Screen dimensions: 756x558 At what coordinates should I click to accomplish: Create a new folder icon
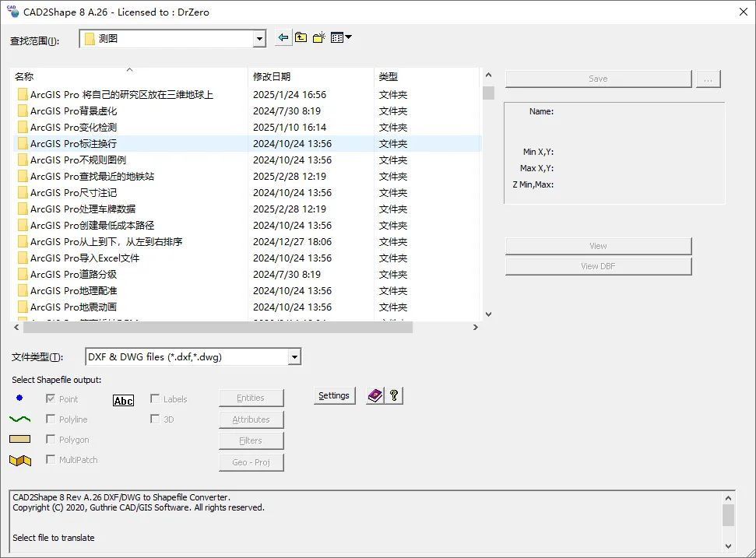point(318,37)
